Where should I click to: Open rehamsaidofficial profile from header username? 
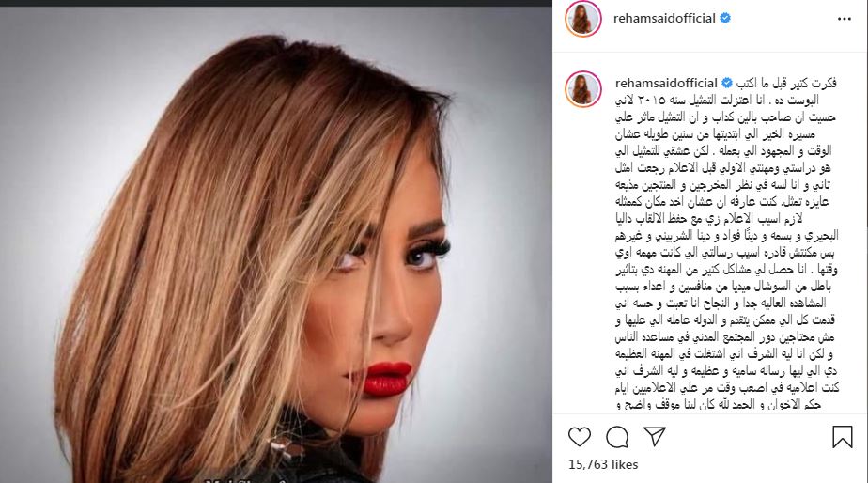[x=664, y=18]
